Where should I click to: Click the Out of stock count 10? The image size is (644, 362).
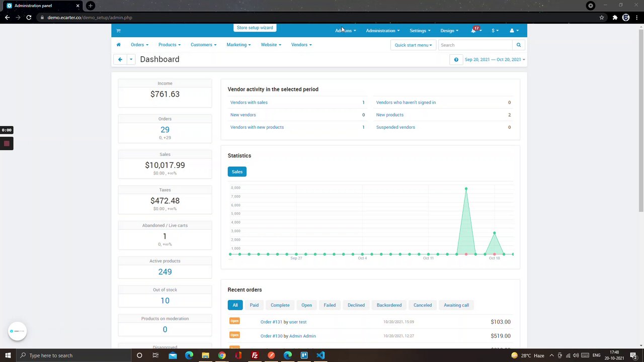click(165, 301)
